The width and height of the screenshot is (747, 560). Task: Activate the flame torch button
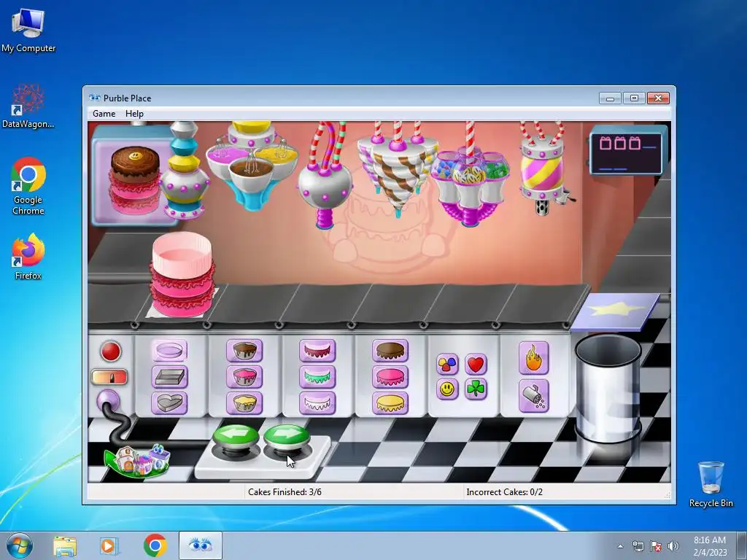tap(534, 358)
